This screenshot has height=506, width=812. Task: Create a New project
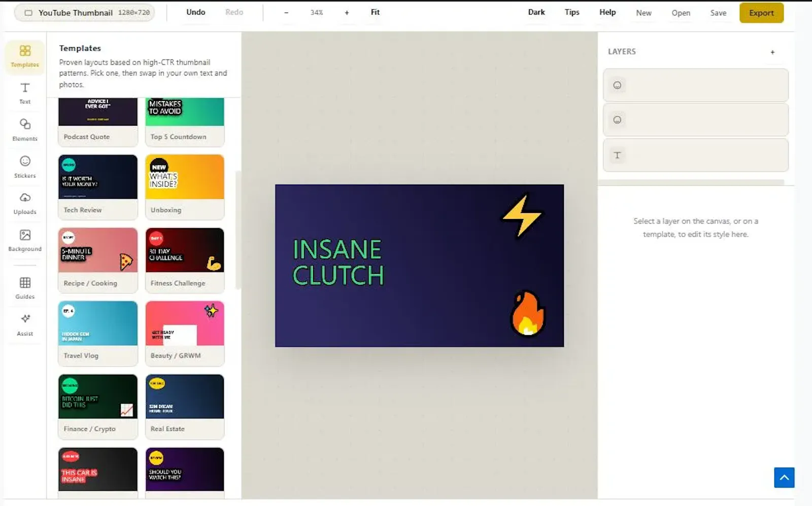[x=644, y=13]
